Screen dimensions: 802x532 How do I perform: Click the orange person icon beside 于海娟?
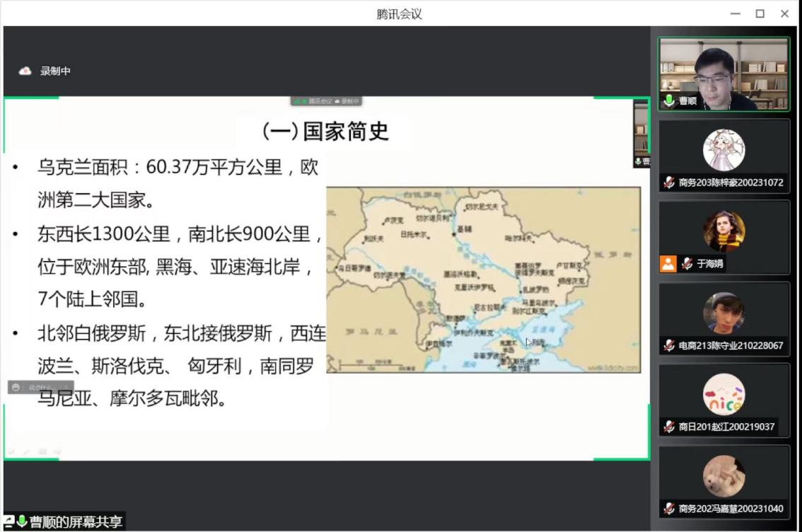(x=668, y=263)
